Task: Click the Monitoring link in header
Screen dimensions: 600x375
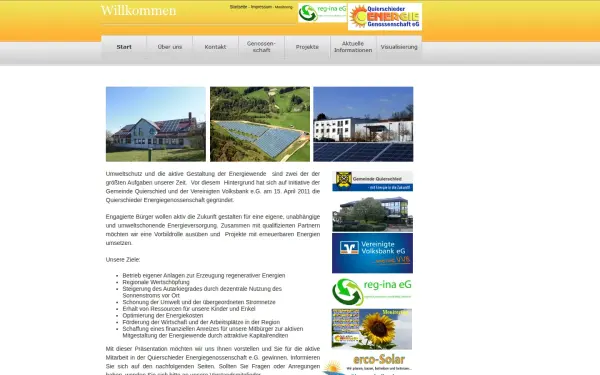Action: pyautogui.click(x=284, y=7)
